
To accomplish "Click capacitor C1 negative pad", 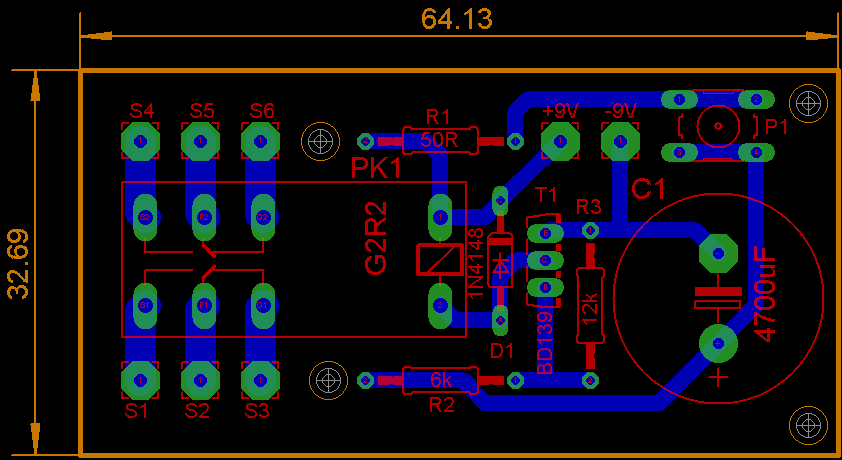I will pyautogui.click(x=717, y=253).
